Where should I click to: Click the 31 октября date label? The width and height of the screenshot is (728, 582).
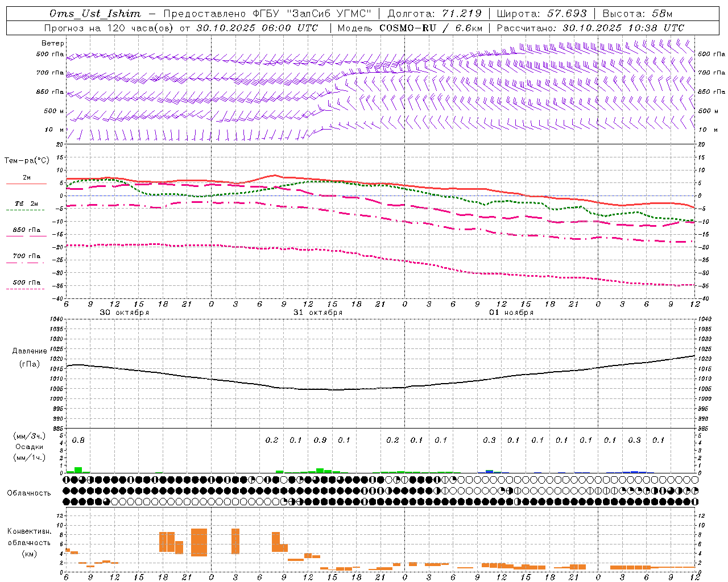tap(318, 313)
